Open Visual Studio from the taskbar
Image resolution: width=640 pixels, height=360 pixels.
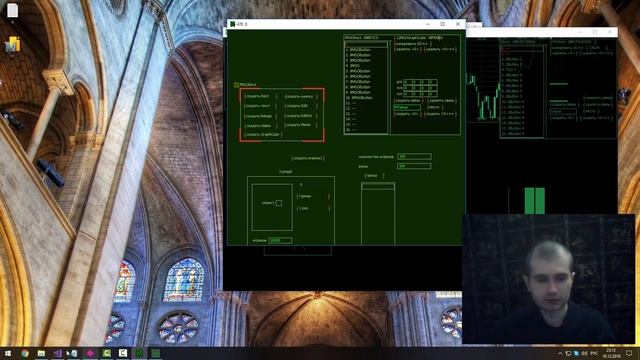pyautogui.click(x=58, y=353)
